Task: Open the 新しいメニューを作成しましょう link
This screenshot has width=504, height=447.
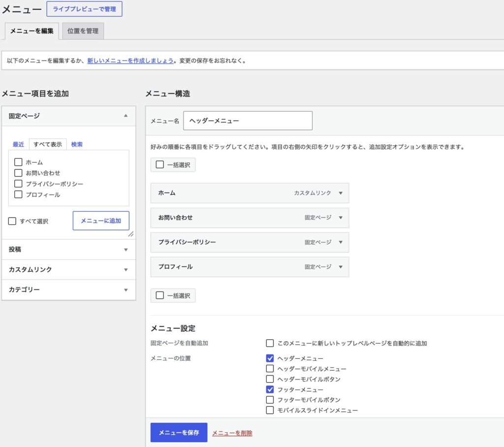Action: [x=130, y=61]
